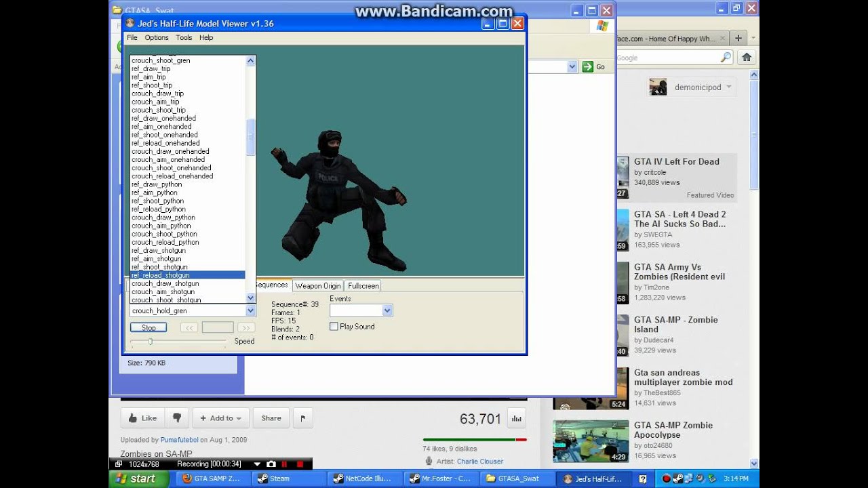Select ref_draw_python in the sequence list

click(x=187, y=184)
